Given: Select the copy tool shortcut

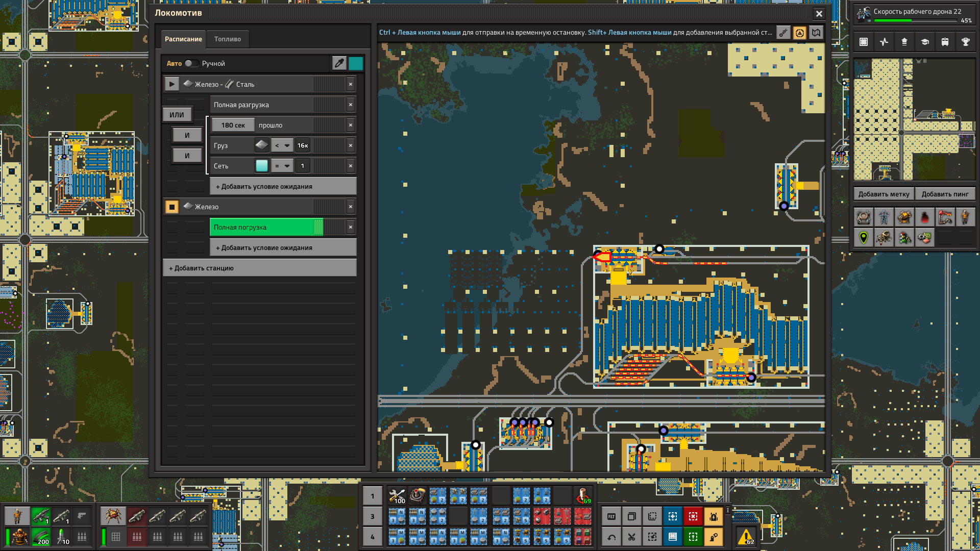Looking at the screenshot, I should (x=632, y=517).
